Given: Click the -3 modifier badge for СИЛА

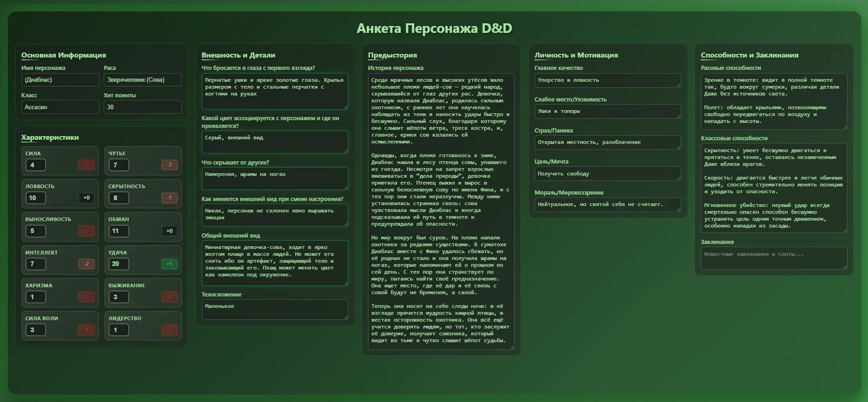Looking at the screenshot, I should point(86,165).
